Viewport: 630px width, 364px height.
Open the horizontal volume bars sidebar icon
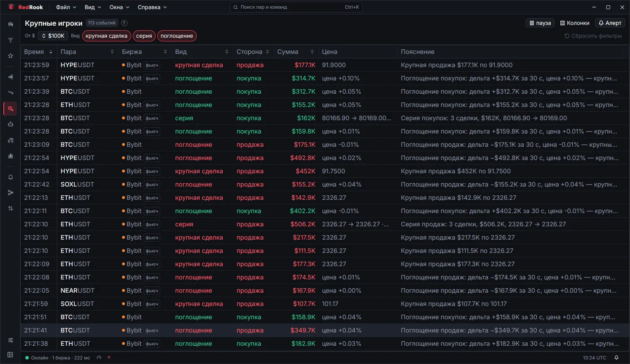[x=10, y=77]
